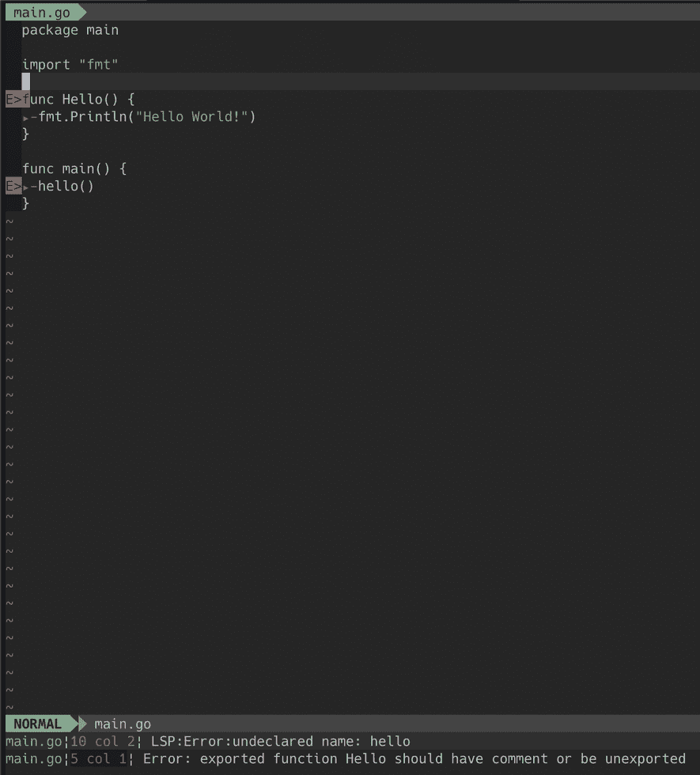The height and width of the screenshot is (775, 700).
Task: Expand the fold marker on the fmt.Println line
Action: 26,116
